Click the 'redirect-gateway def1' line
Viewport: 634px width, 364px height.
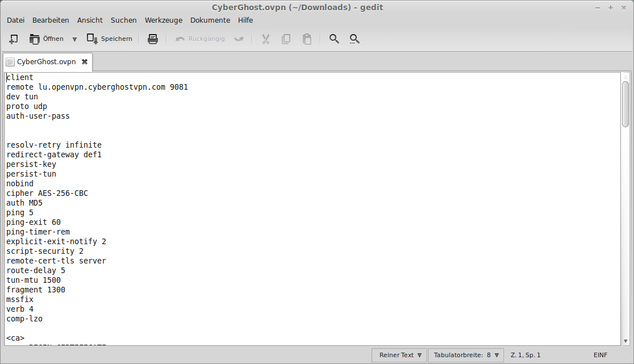[54, 154]
